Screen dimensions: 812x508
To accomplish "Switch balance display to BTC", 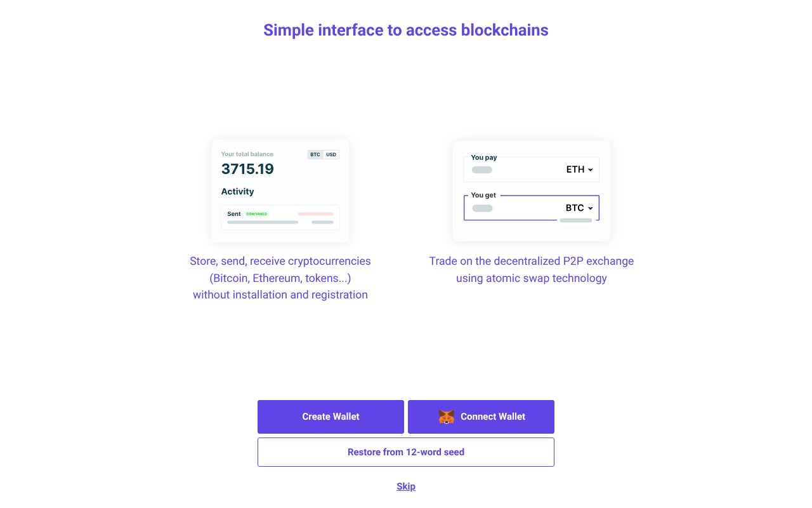I will click(x=315, y=154).
